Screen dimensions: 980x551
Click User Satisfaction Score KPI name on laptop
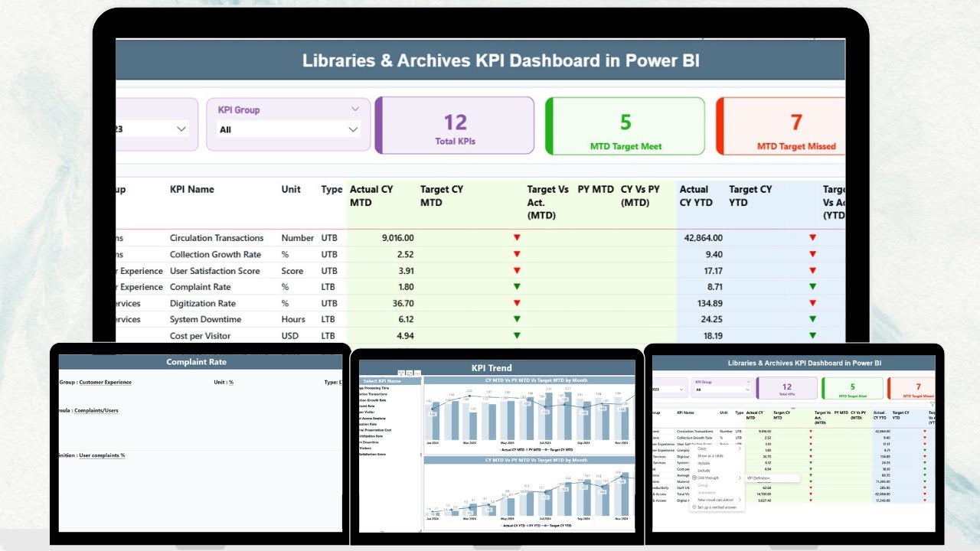point(214,271)
